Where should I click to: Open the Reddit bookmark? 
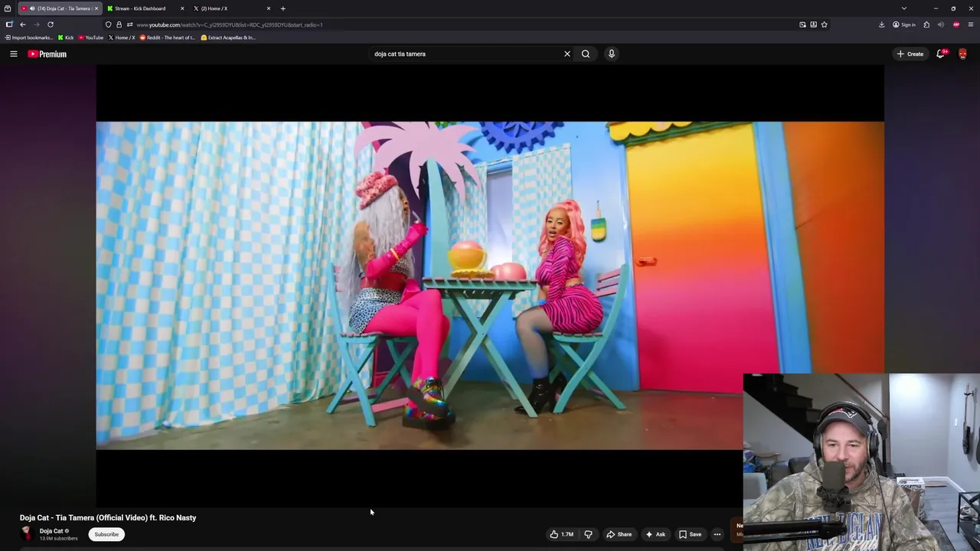coord(168,37)
